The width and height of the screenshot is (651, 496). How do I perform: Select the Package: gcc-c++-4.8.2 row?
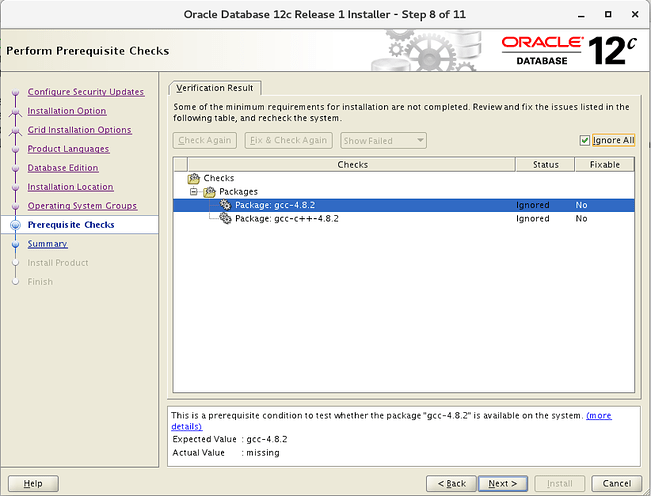404,218
